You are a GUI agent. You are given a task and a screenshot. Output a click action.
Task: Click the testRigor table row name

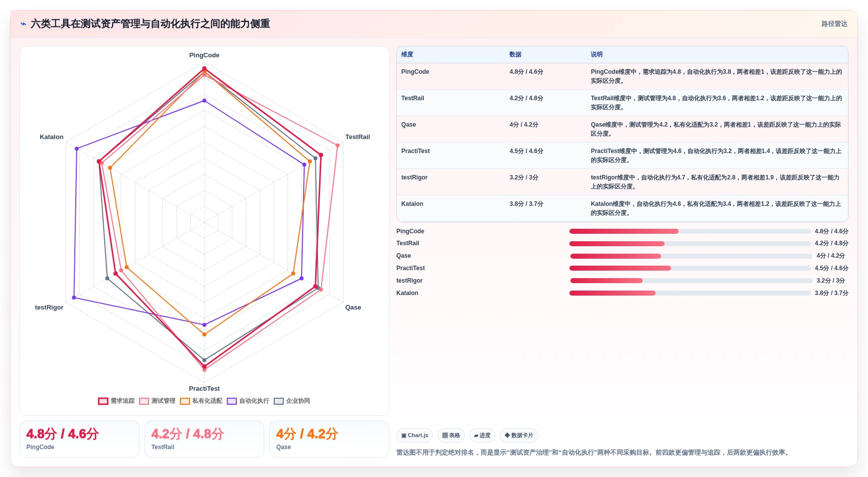point(414,177)
